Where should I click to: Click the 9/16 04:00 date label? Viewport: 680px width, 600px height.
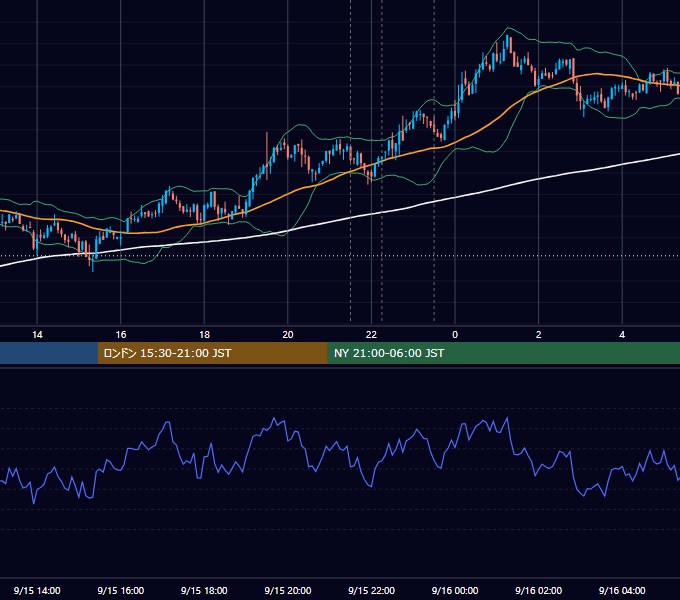(622, 590)
